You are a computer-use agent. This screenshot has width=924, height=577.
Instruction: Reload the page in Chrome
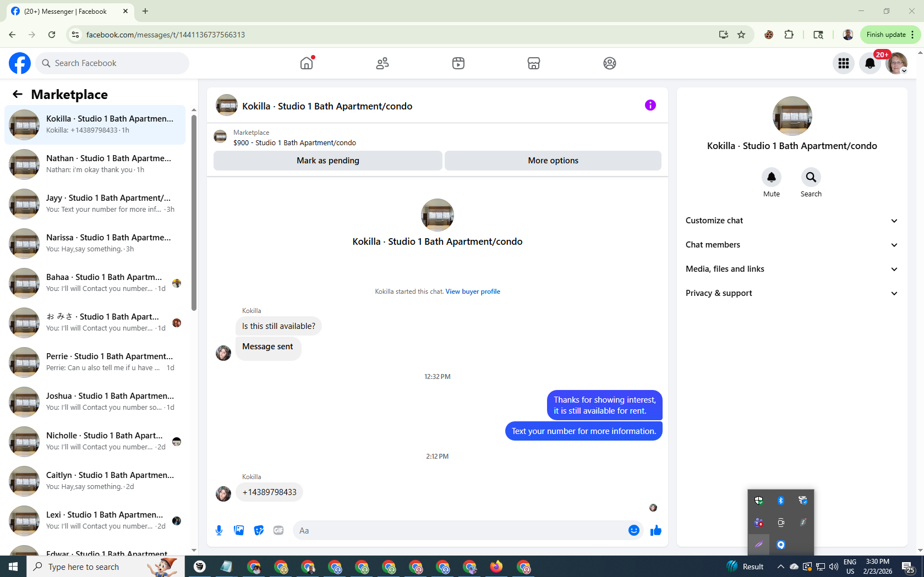[52, 35]
